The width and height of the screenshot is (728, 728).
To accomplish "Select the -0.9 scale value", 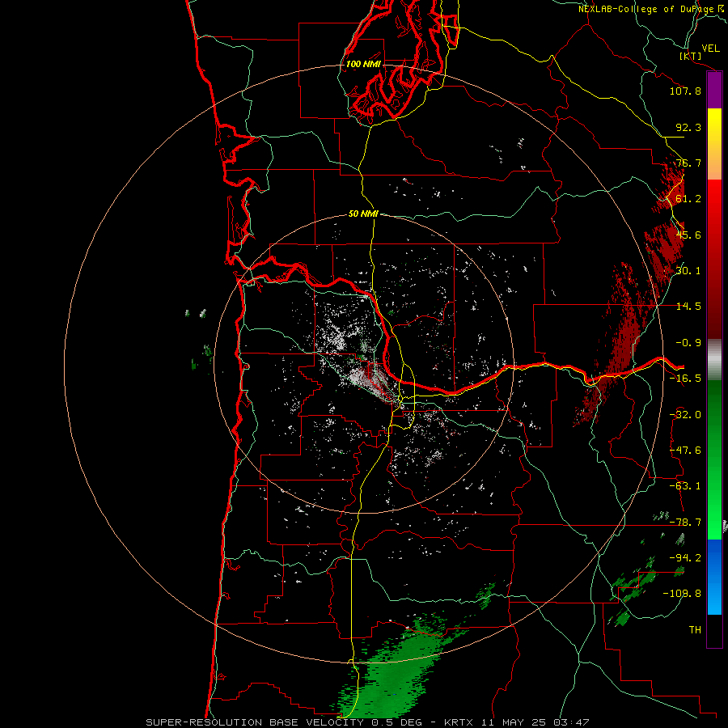I will 688,343.
